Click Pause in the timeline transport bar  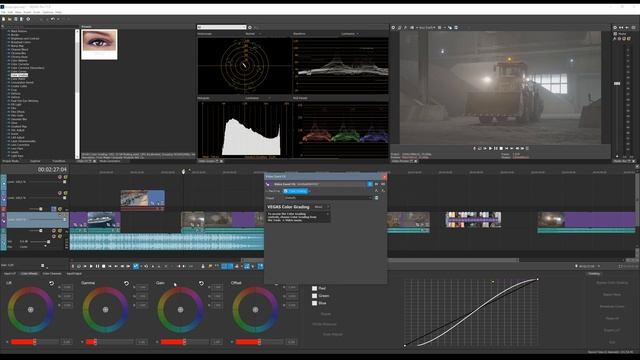[x=97, y=266]
